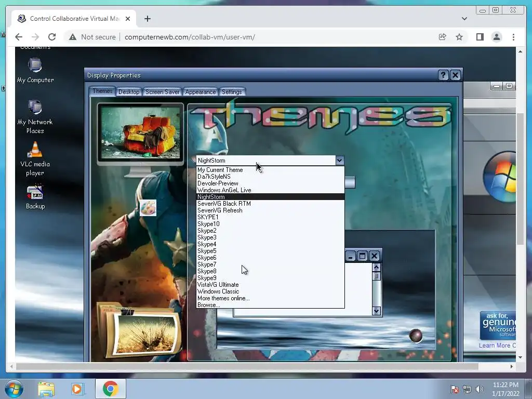
Task: Select Windows Classic theme
Action: [x=270, y=291]
